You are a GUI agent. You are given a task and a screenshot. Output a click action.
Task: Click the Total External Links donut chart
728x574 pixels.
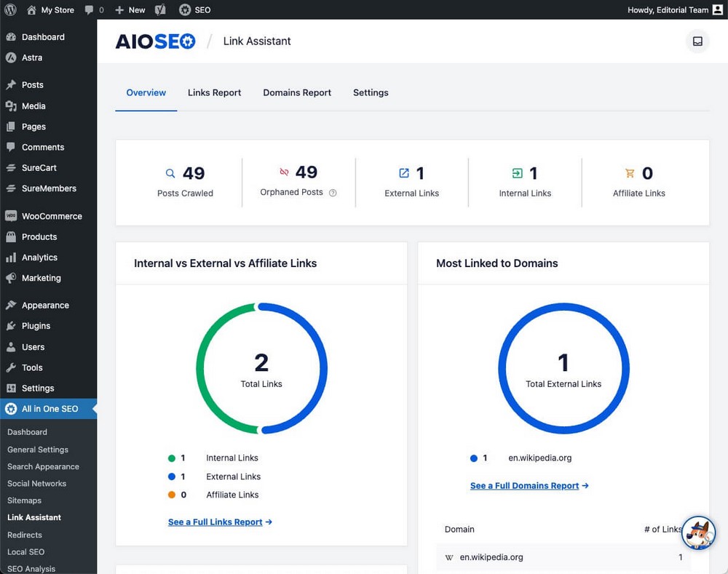563,368
